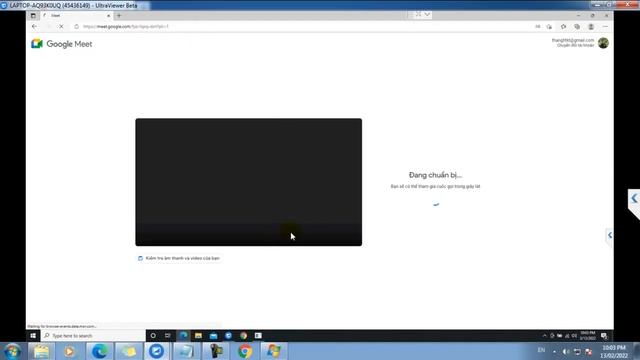640x360 pixels.
Task: Open Google Chrome on the local taskbar
Action: tap(244, 351)
